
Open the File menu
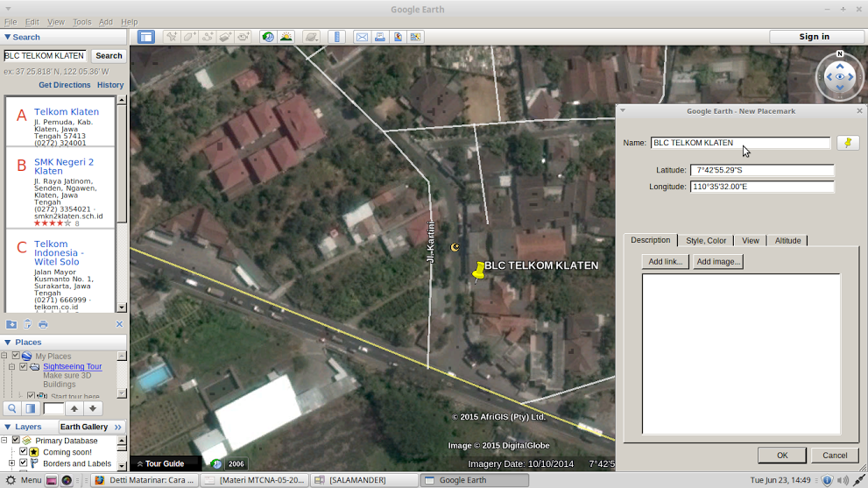(x=11, y=22)
